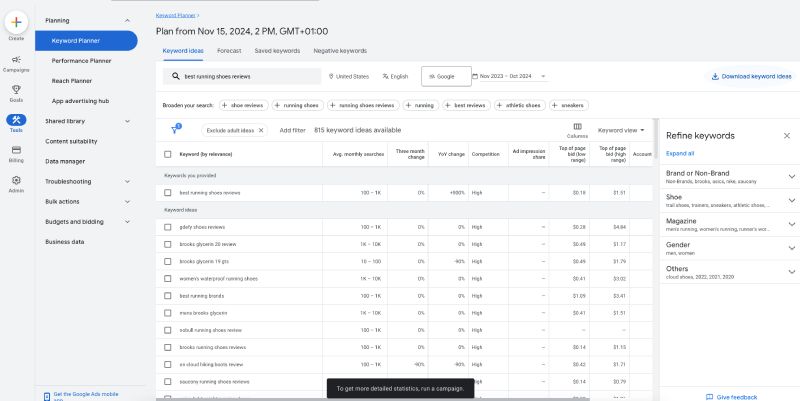The height and width of the screenshot is (401, 800).
Task: Click the Download keyword ideas icon
Action: [x=715, y=77]
